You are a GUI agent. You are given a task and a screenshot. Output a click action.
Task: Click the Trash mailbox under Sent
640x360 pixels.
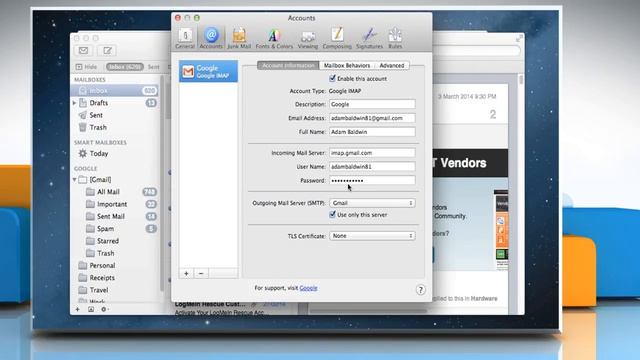point(98,127)
